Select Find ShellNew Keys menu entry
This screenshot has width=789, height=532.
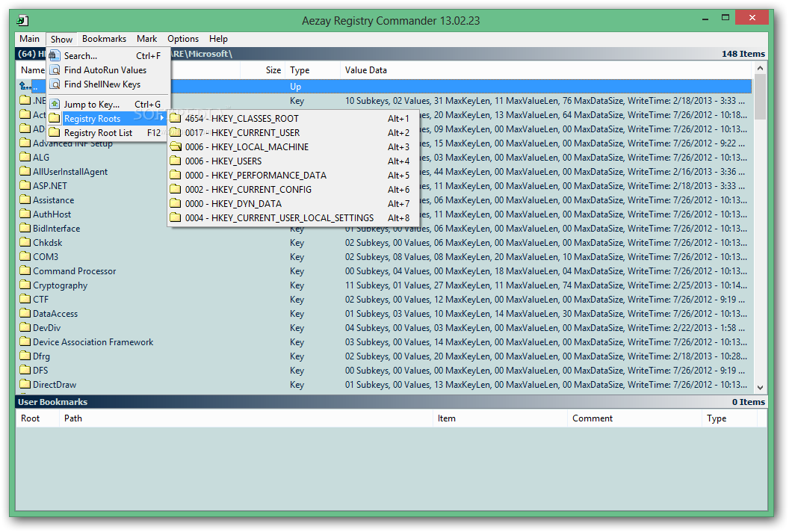pos(108,84)
